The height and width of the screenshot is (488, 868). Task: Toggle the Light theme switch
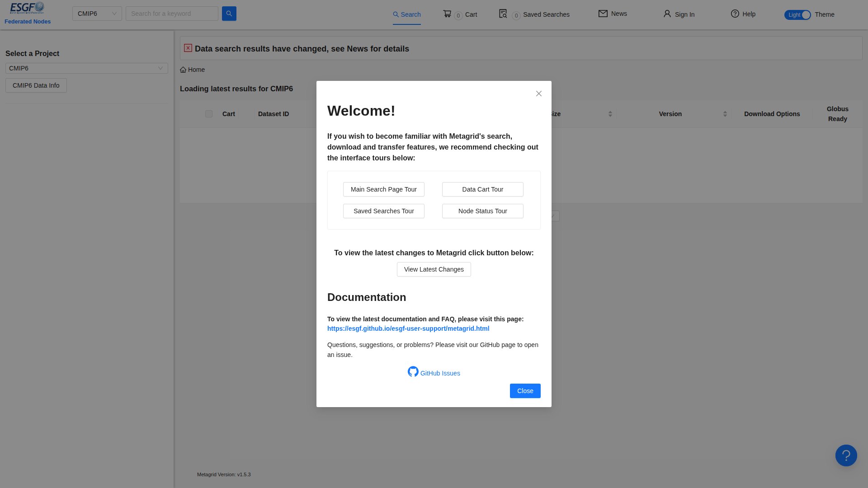click(798, 15)
